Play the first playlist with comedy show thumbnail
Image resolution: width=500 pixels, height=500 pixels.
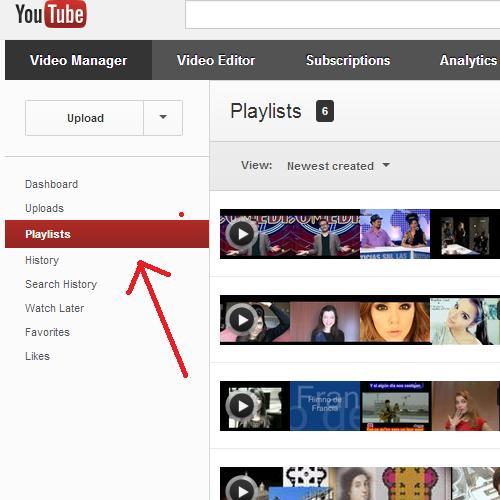pyautogui.click(x=243, y=234)
